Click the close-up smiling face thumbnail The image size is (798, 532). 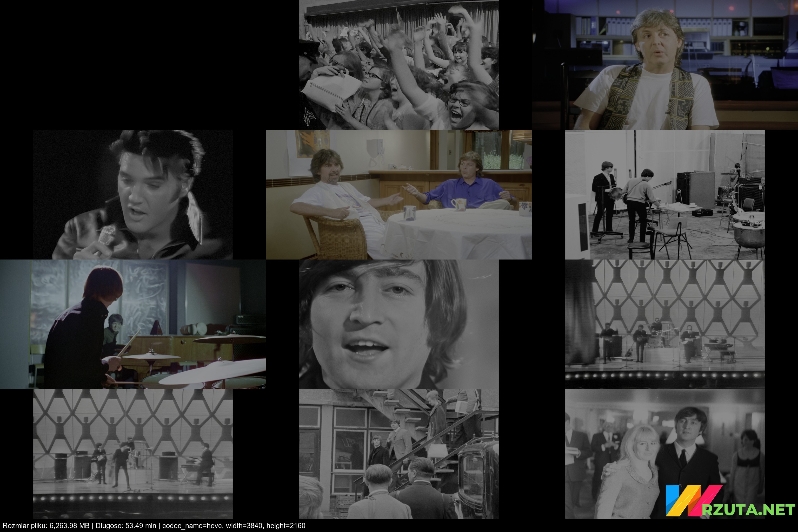coord(399,324)
